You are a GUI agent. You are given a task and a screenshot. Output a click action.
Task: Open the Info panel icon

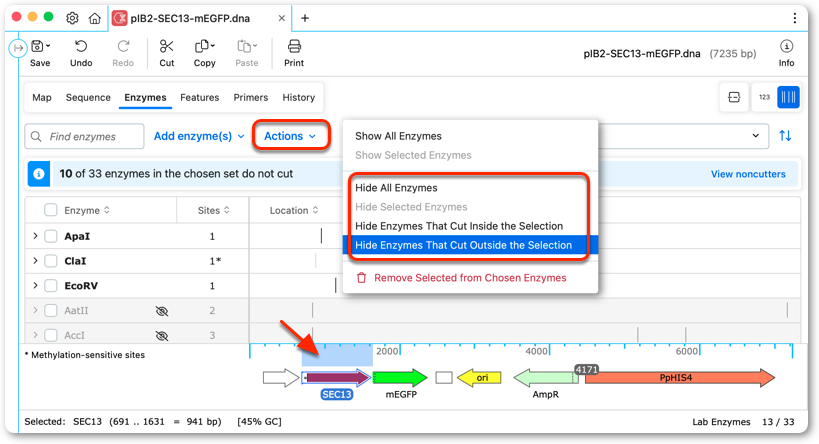786,46
